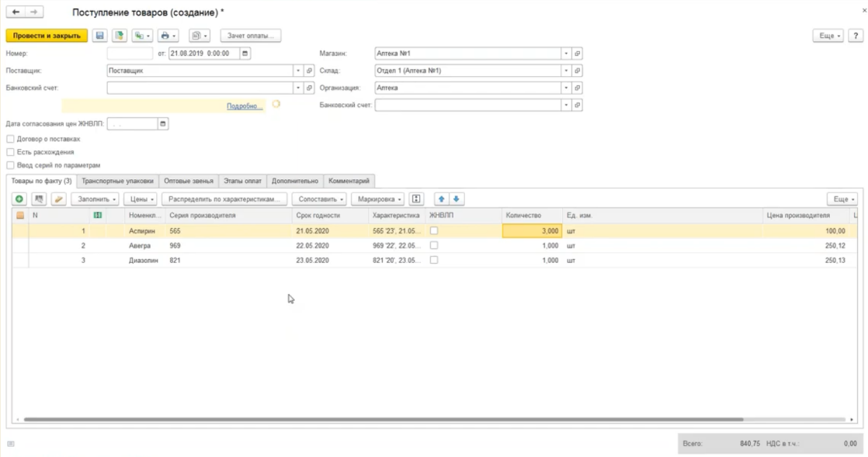Click the save (floppy disk) icon
The width and height of the screenshot is (868, 457).
pos(99,36)
